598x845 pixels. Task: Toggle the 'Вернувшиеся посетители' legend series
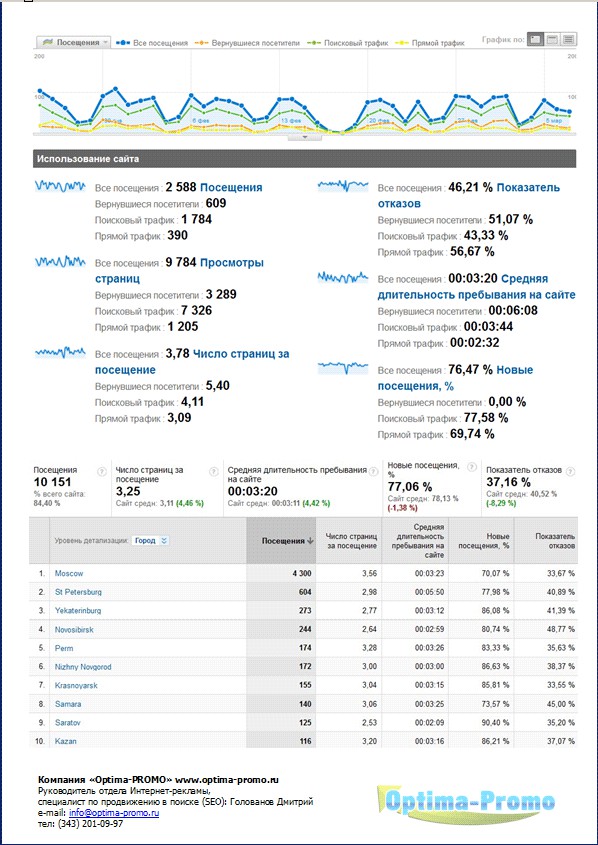(247, 43)
